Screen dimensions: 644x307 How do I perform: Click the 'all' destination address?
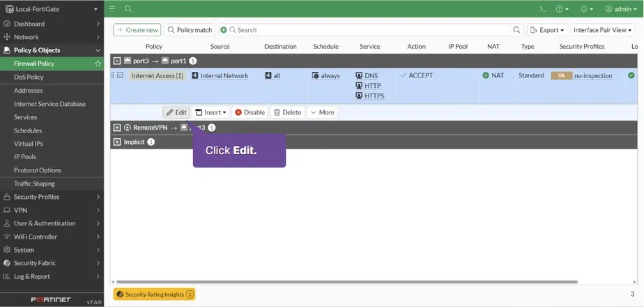pos(273,75)
